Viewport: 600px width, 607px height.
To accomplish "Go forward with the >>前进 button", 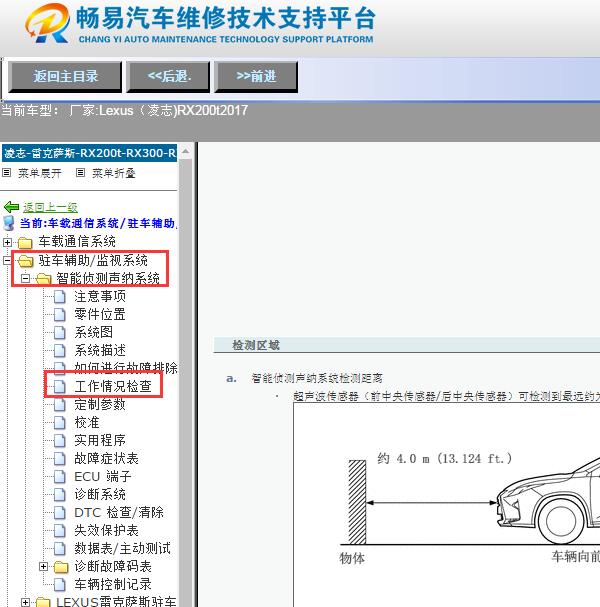I will click(256, 77).
